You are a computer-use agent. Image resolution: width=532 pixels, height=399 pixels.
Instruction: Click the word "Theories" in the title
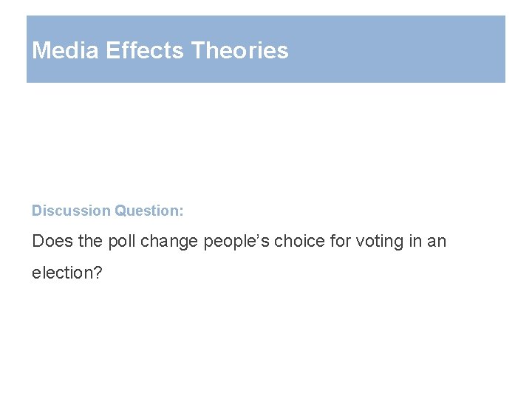239,50
